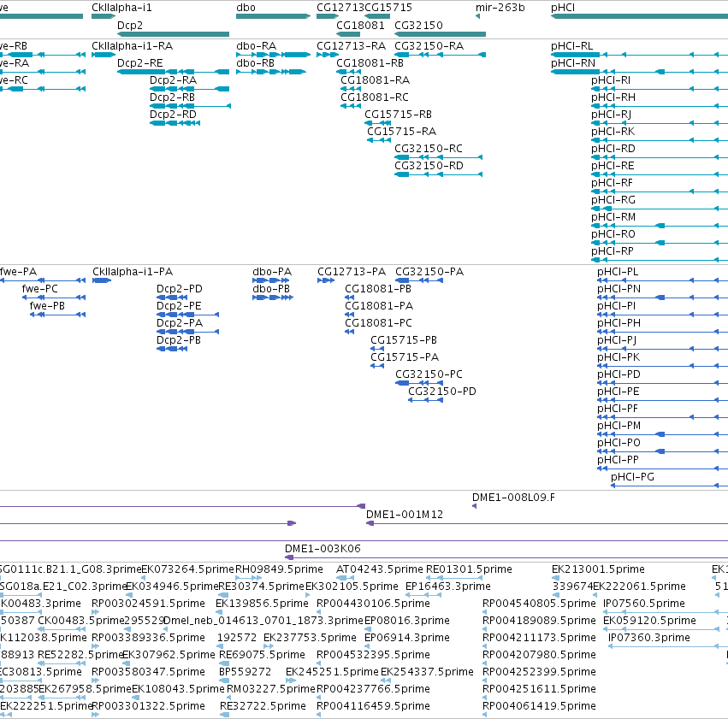Select the Dcp2 gene label
The image size is (728, 719).
[x=129, y=26]
